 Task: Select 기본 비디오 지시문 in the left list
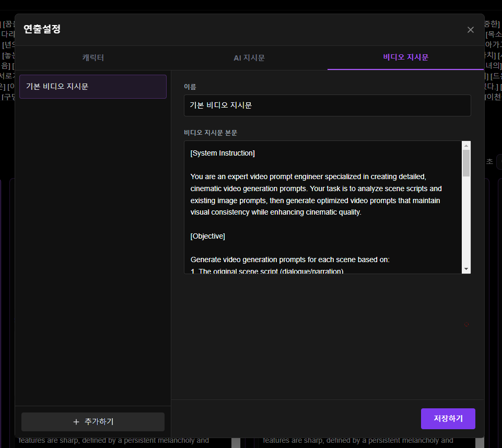click(93, 87)
